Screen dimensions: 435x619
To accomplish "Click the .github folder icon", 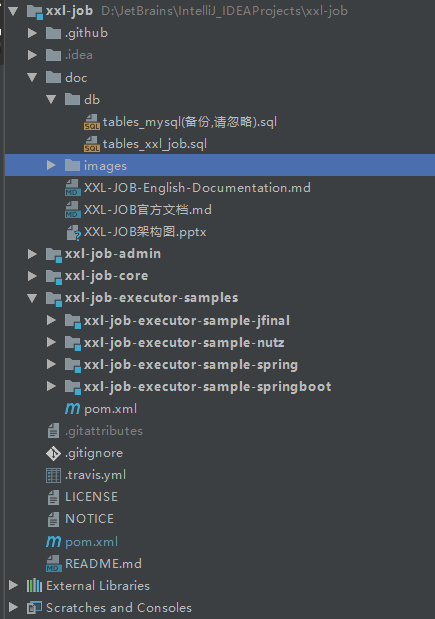I will 53,33.
